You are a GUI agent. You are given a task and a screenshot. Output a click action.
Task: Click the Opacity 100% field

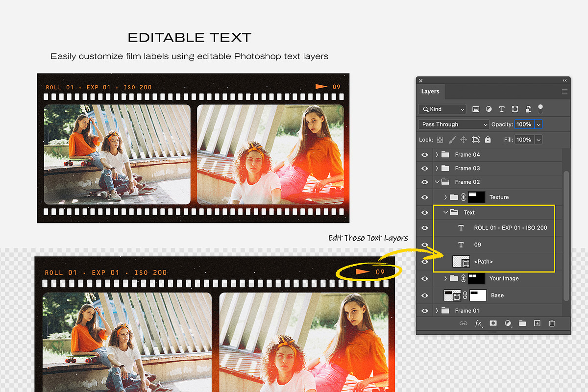coord(524,124)
